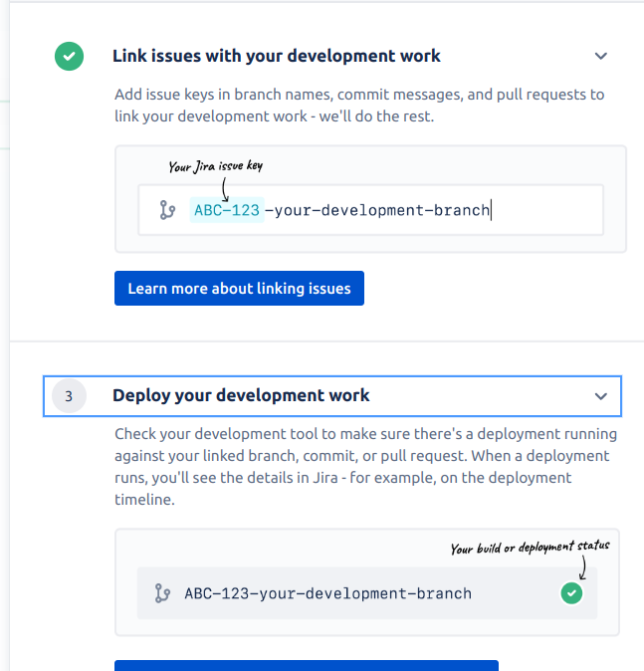Screen dimensions: 644x671
Task: Click the branch icon in the deployment status example
Action: tap(162, 593)
